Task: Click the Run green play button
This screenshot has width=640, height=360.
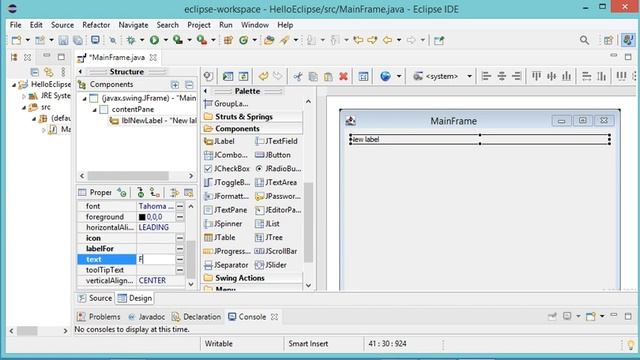Action: [x=154, y=40]
